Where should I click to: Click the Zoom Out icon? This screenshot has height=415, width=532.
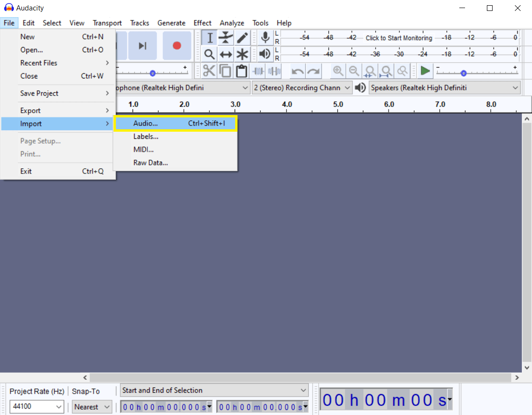(x=354, y=71)
